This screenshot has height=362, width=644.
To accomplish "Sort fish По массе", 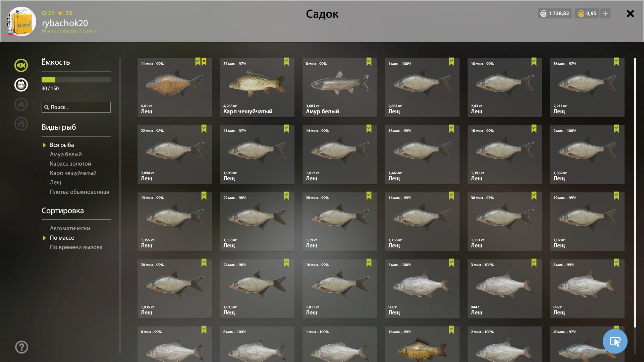I will (62, 238).
